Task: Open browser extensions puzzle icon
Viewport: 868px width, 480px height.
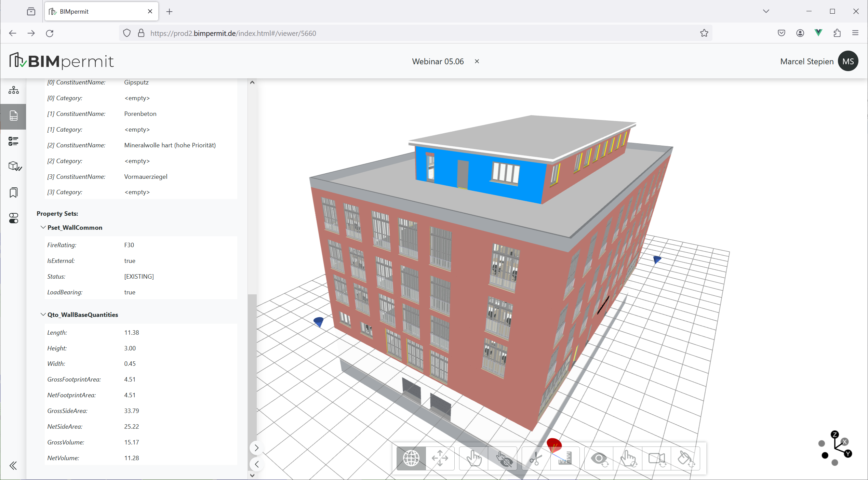Action: pos(837,33)
